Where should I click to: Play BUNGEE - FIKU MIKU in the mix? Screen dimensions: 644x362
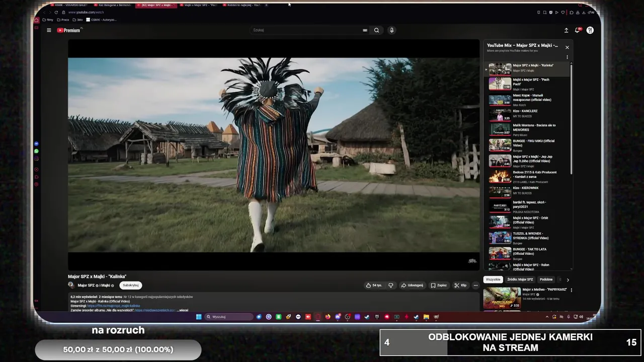(x=528, y=145)
